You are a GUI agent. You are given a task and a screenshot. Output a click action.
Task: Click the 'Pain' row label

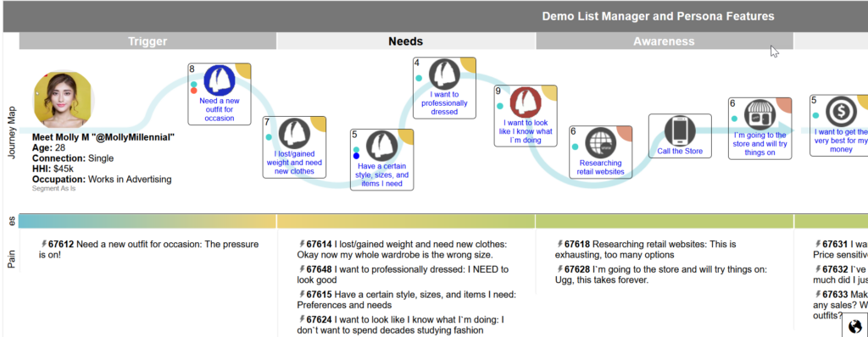[12, 259]
